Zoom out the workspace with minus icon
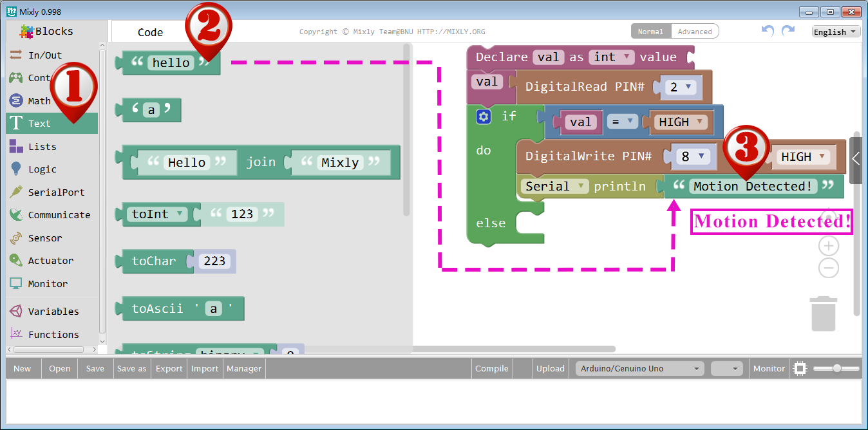This screenshot has width=868, height=430. (829, 268)
